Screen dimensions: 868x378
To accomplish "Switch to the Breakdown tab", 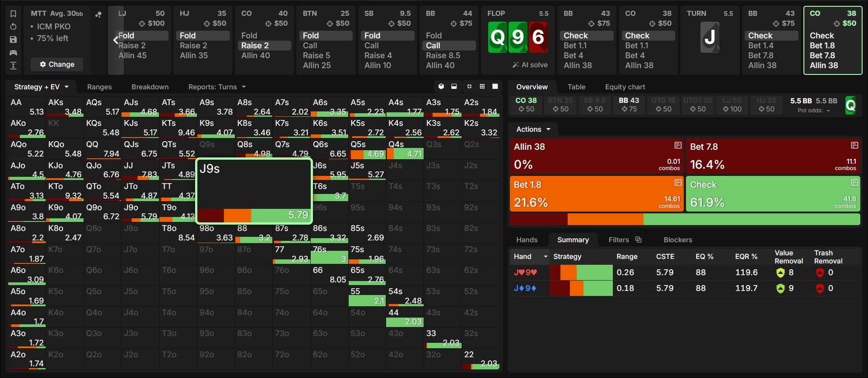I will 150,87.
